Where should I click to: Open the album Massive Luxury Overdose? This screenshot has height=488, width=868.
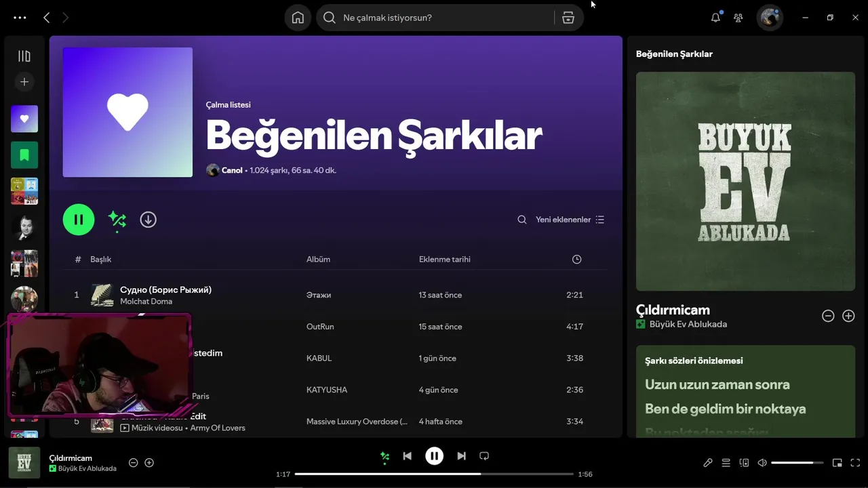357,422
